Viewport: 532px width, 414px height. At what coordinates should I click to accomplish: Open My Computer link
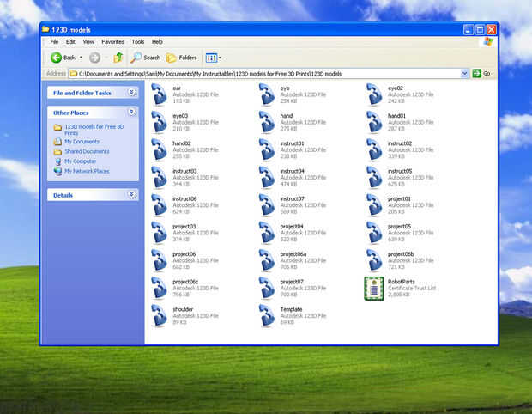click(x=81, y=161)
